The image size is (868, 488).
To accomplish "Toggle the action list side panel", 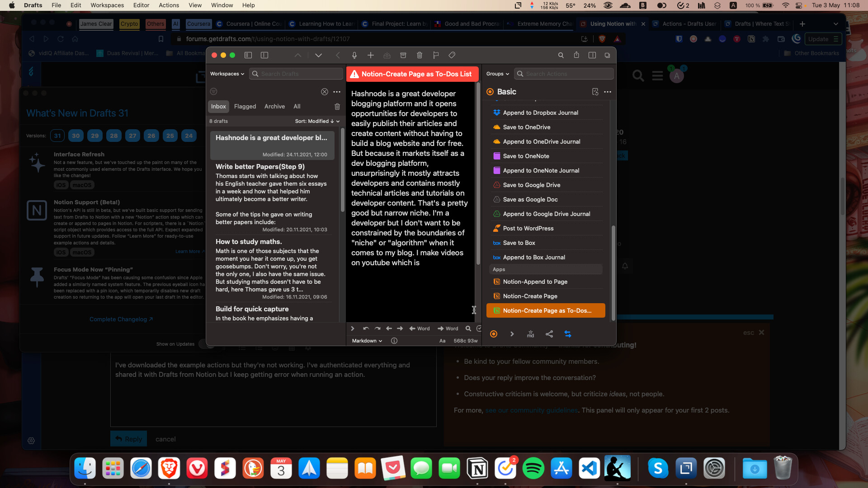I will (592, 55).
